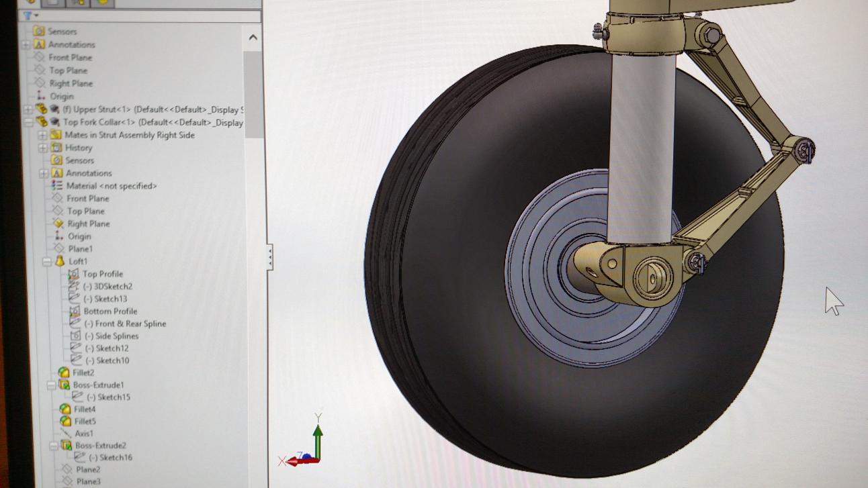Select the (-) Sketch10 item

(108, 360)
